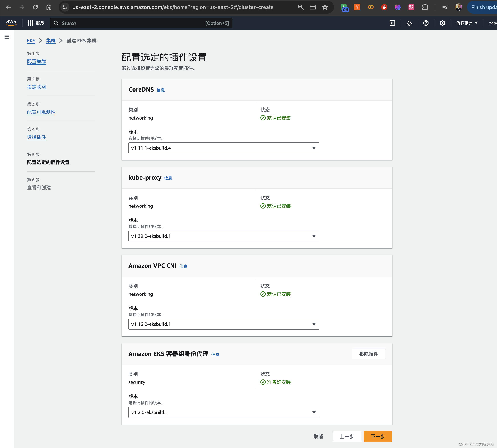This screenshot has width=497, height=448.
Task: Open the kube-proxy version dropdown
Action: click(224, 236)
